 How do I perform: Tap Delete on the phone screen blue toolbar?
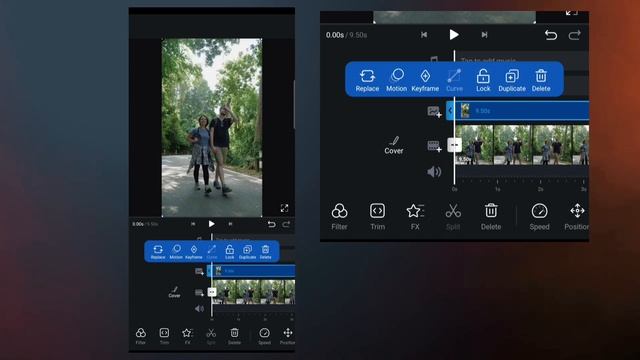point(265,252)
